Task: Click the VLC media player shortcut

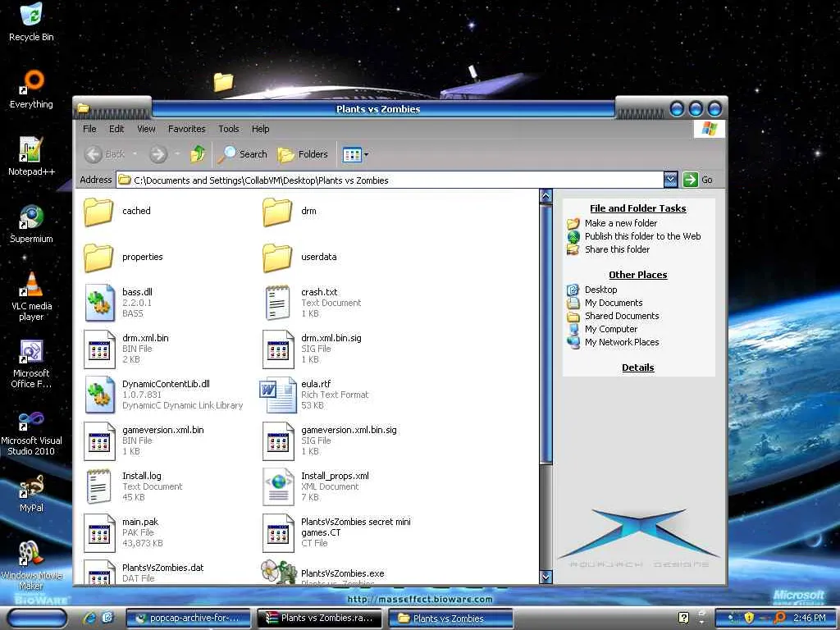Action: [x=32, y=296]
